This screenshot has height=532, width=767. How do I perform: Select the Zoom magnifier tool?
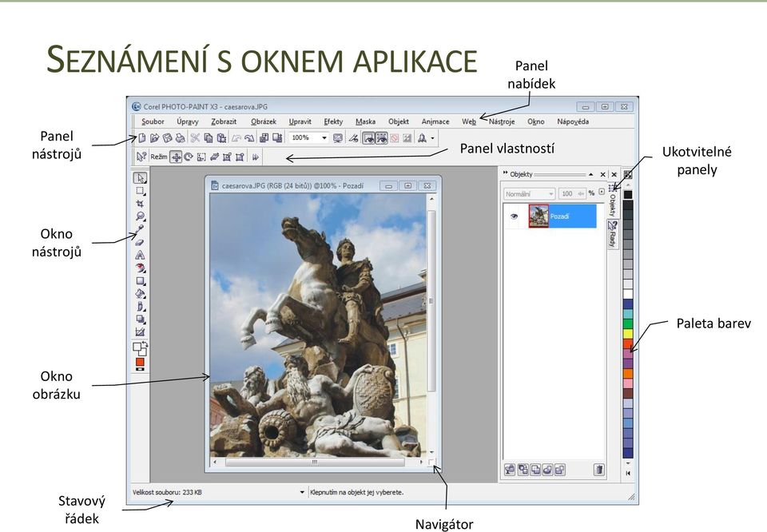(141, 216)
